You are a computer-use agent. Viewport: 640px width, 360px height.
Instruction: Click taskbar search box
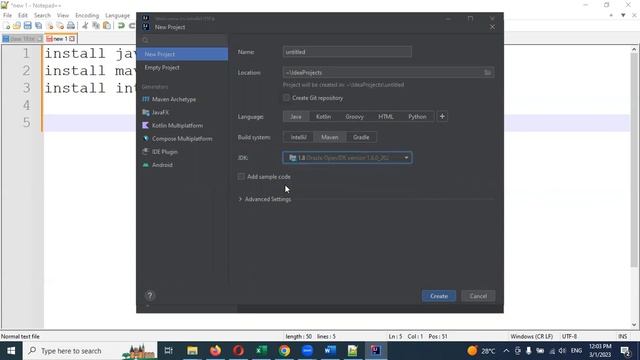pyautogui.click(x=90, y=351)
